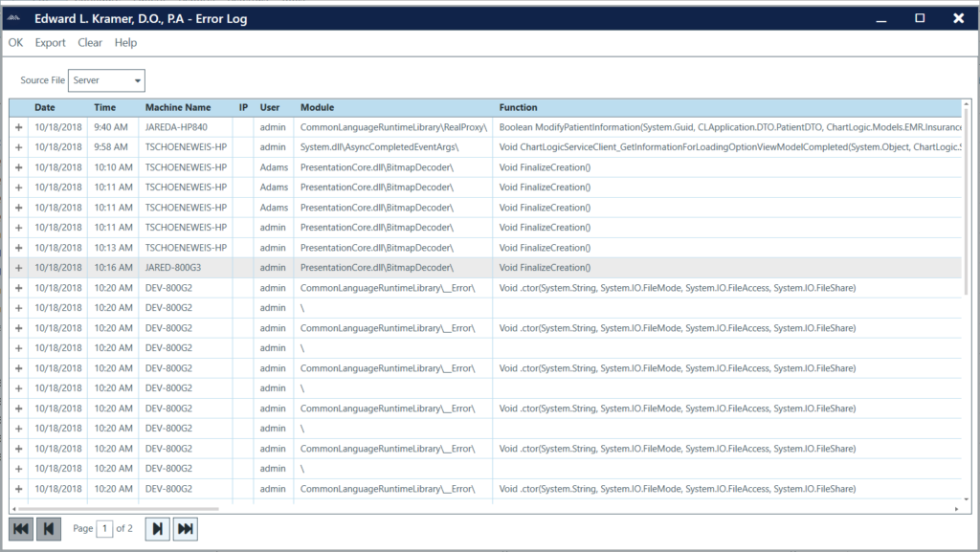Close the Error Log window

[959, 18]
